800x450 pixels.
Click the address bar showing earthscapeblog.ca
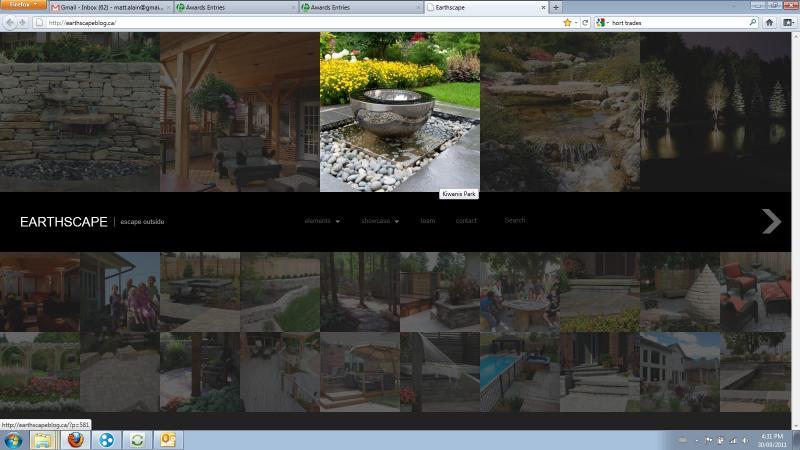tap(300, 22)
